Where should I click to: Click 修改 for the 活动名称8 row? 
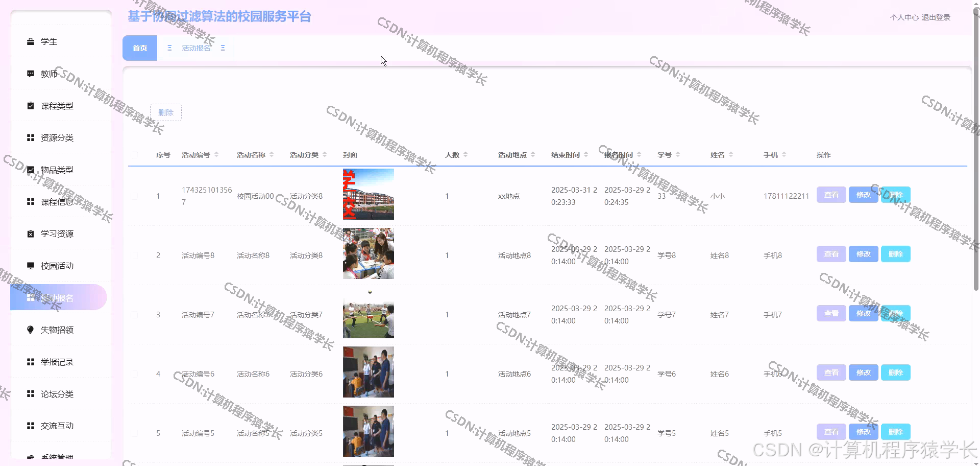(863, 254)
